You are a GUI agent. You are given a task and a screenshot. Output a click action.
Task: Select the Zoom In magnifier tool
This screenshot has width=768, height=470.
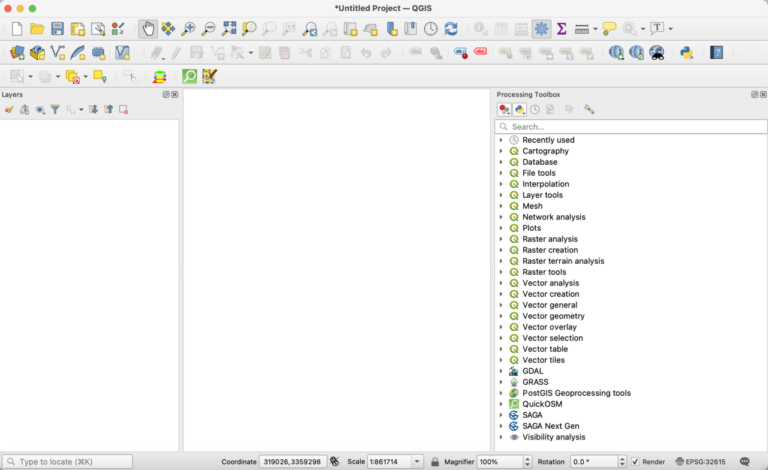pos(188,29)
